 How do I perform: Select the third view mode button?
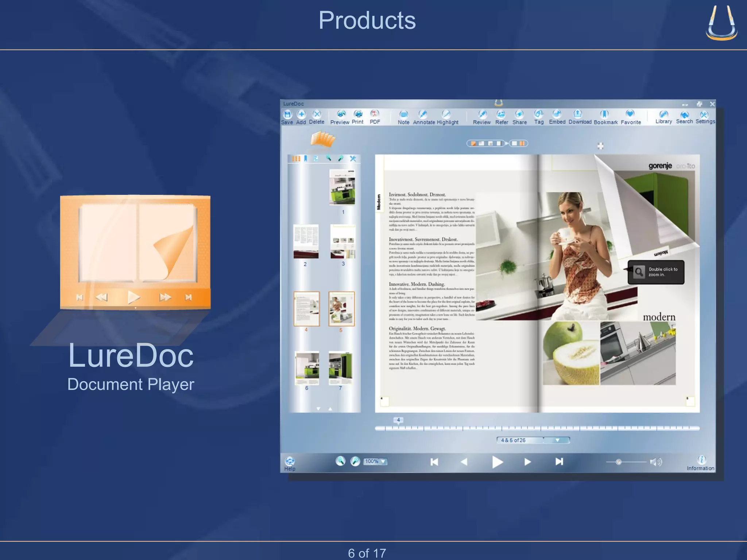(490, 143)
